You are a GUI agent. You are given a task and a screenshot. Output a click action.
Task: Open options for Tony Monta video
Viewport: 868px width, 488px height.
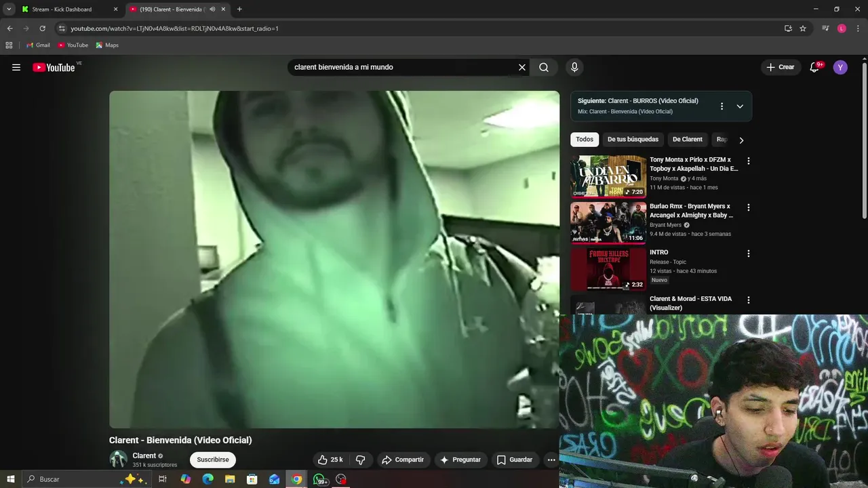[x=749, y=161]
